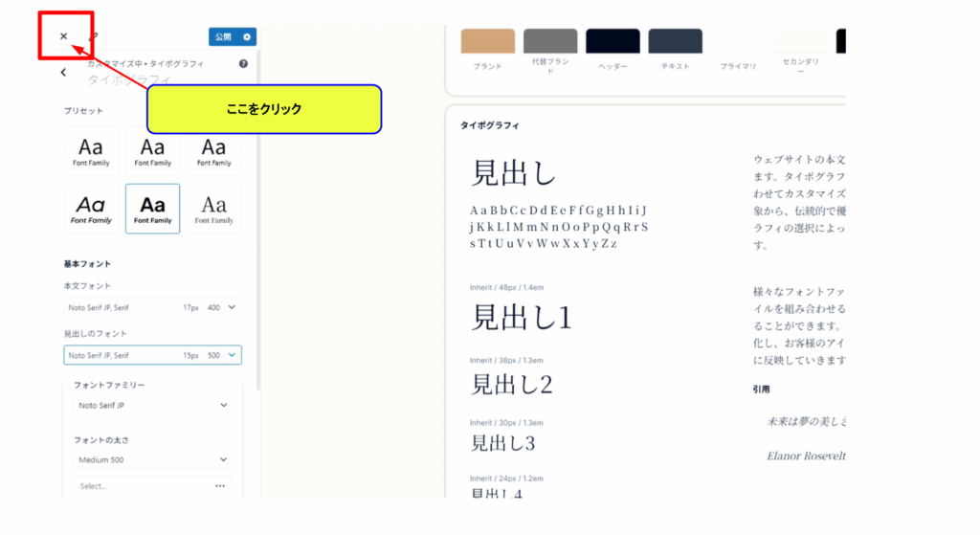Open the three-dot menu in Select field
Image resolution: width=980 pixels, height=535 pixels.
[x=220, y=485]
